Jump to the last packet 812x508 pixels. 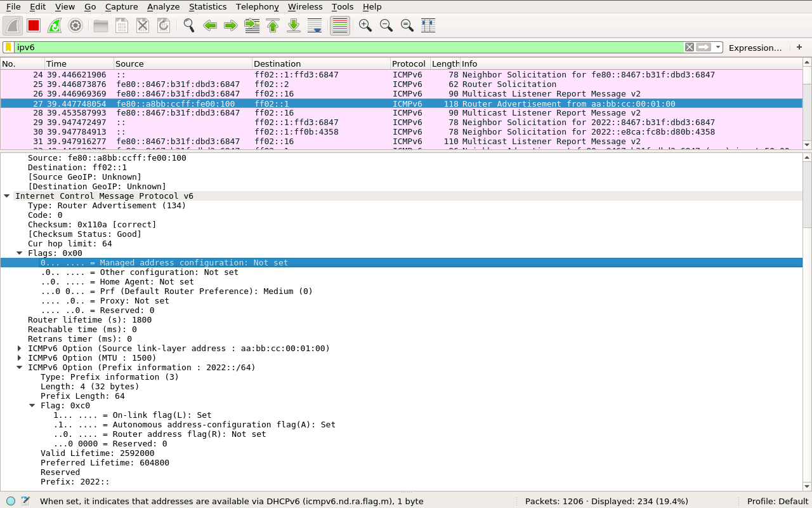click(x=294, y=25)
